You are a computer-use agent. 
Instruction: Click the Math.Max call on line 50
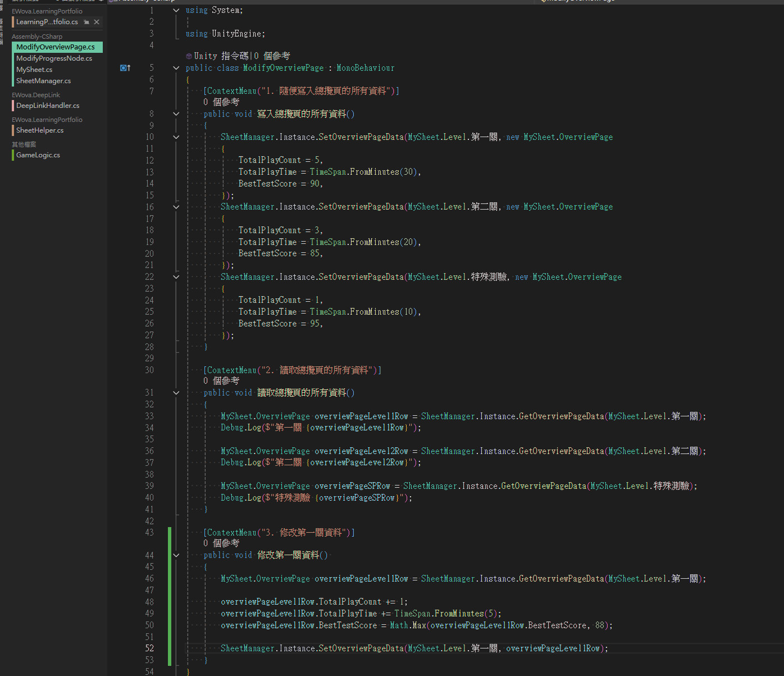(499, 625)
